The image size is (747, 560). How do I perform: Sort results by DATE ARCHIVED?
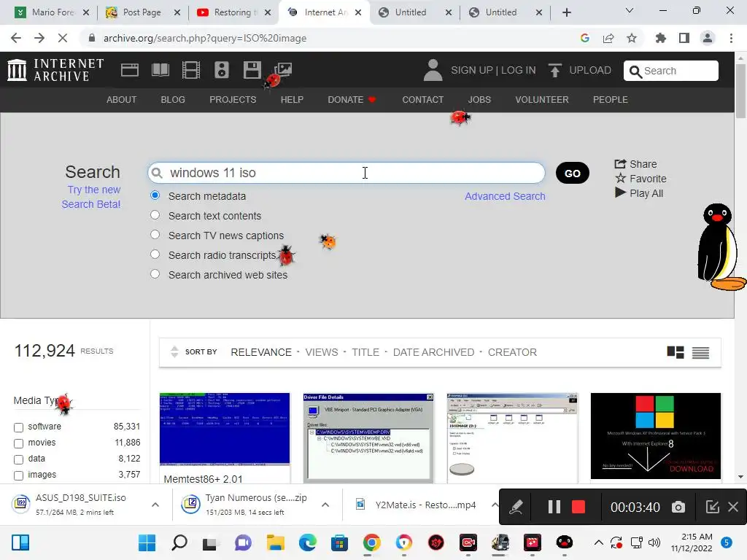click(x=433, y=352)
